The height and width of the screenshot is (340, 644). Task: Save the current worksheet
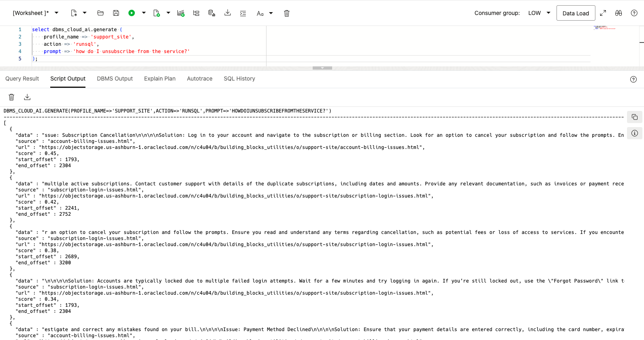pyautogui.click(x=116, y=13)
